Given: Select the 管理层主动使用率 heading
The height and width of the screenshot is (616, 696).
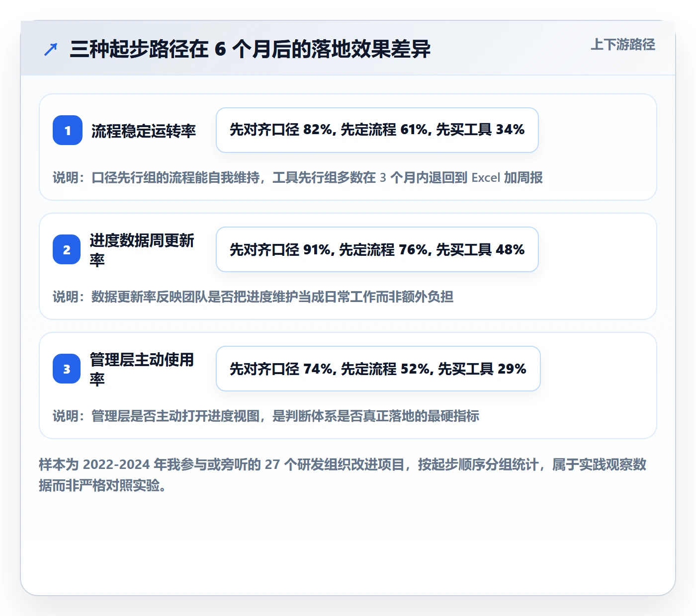Looking at the screenshot, I should (142, 369).
